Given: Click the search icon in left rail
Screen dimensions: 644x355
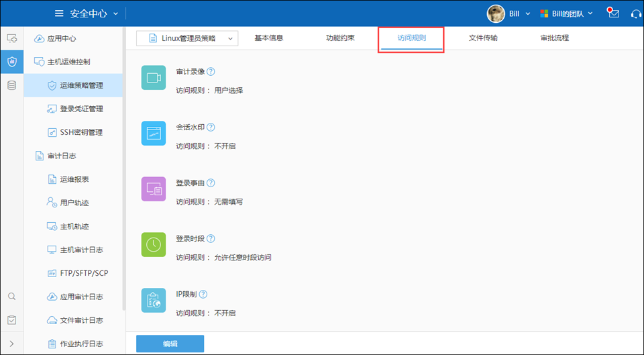Looking at the screenshot, I should [12, 296].
